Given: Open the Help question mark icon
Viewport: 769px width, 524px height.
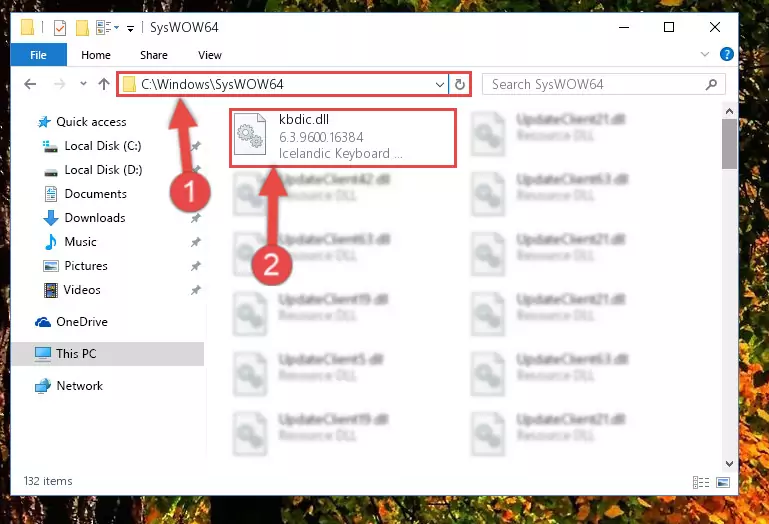Looking at the screenshot, I should (x=726, y=54).
